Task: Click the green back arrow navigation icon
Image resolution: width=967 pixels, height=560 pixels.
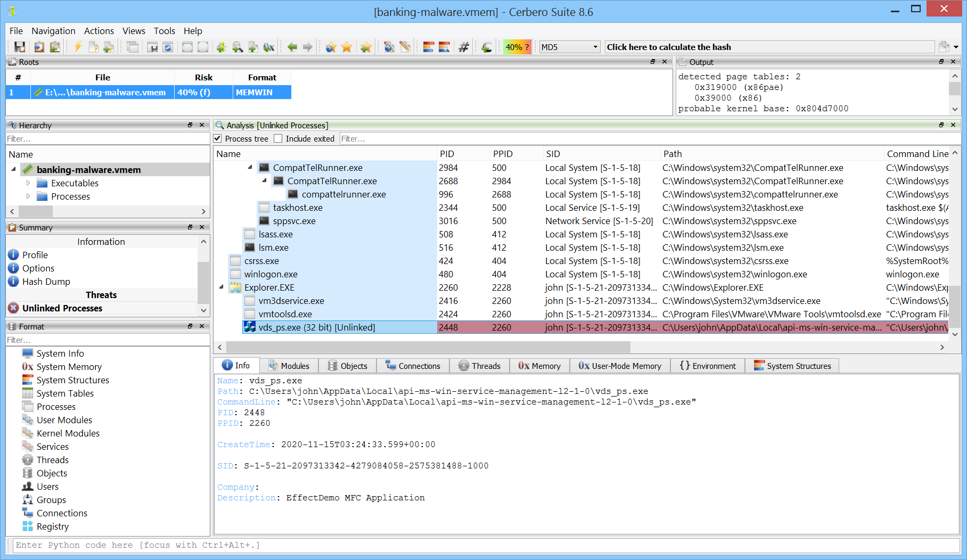Action: (x=292, y=47)
